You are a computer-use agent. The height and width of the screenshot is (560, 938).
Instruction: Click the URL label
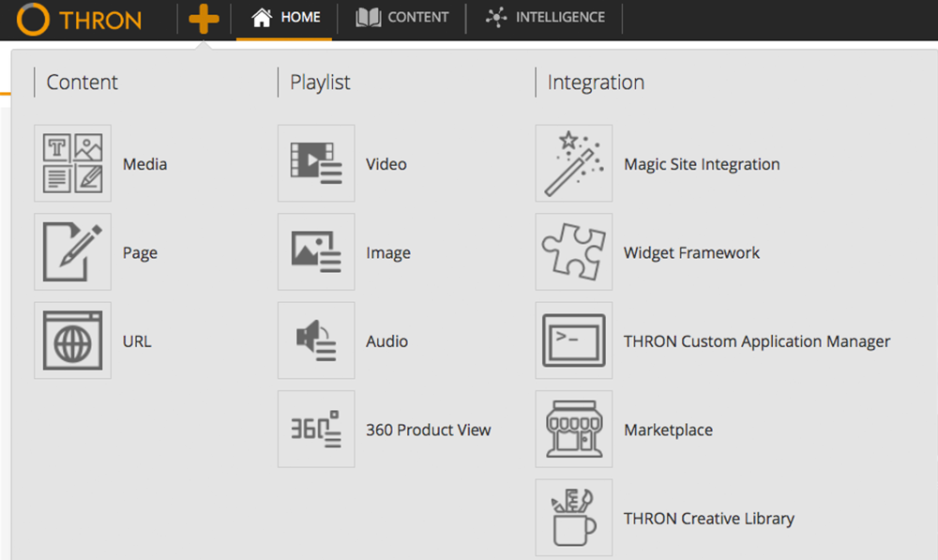click(x=137, y=341)
